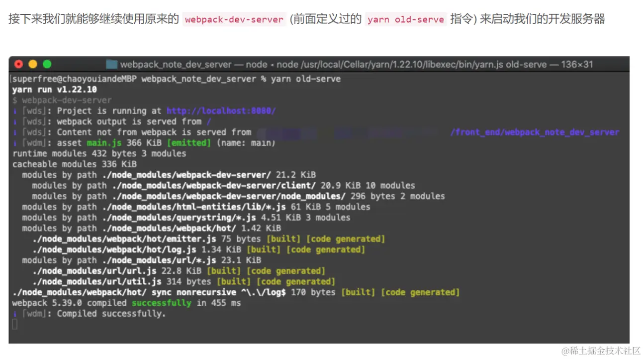This screenshot has width=644, height=359.
Task: Click './node_modules/webpack/hot/emitter.js' entry
Action: pos(124,239)
